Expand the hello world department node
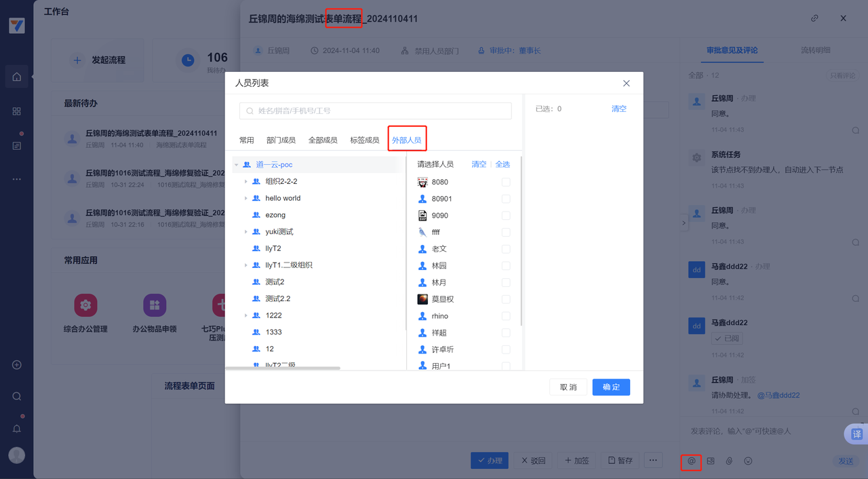868x479 pixels. (x=245, y=198)
